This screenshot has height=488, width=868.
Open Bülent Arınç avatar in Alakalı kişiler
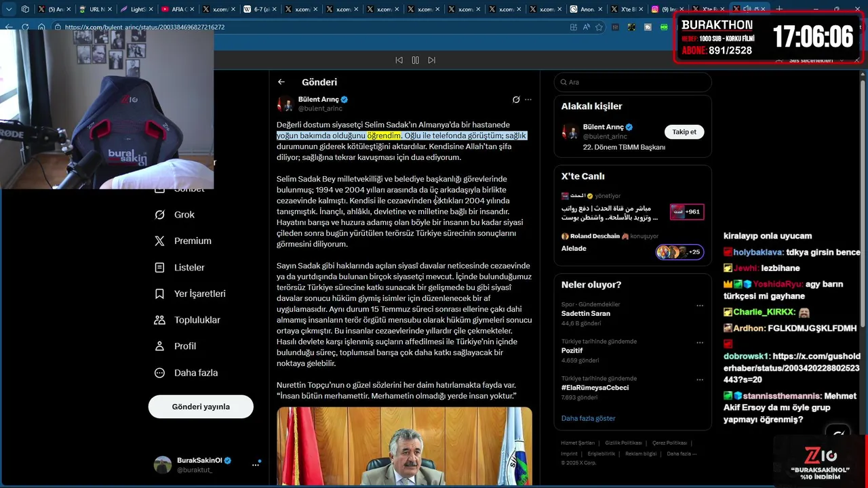coord(570,131)
